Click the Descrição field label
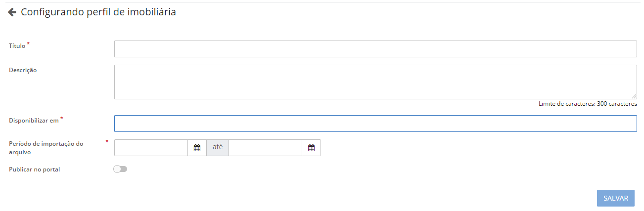This screenshot has width=644, height=211. [23, 70]
